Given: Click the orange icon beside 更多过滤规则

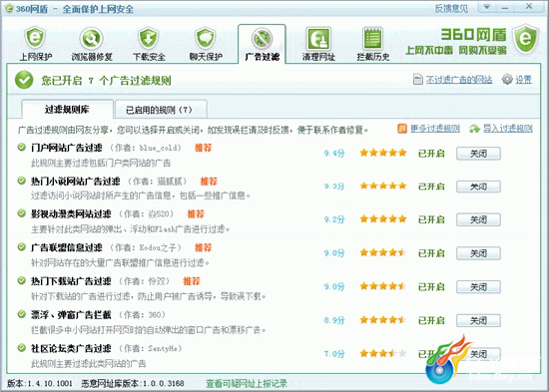Looking at the screenshot, I should pos(402,129).
